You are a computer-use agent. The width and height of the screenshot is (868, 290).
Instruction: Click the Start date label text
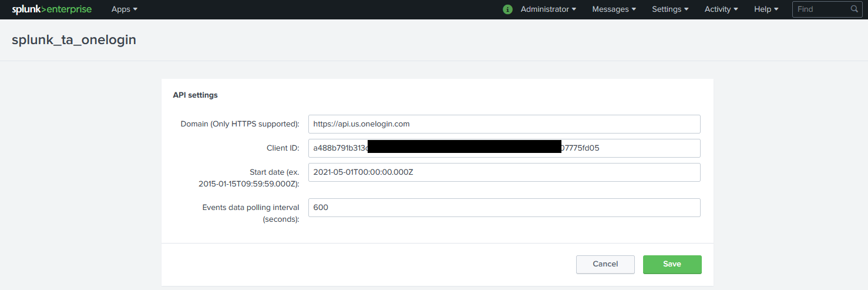pyautogui.click(x=249, y=178)
